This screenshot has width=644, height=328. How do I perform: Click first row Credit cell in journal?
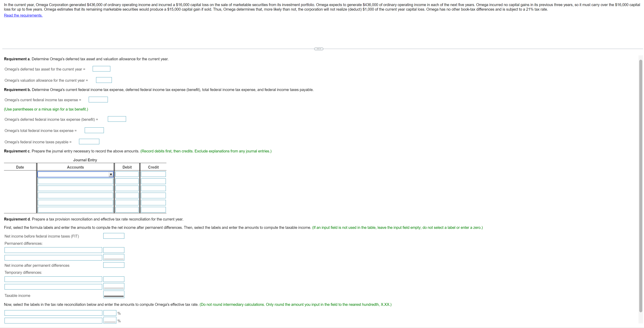point(153,174)
